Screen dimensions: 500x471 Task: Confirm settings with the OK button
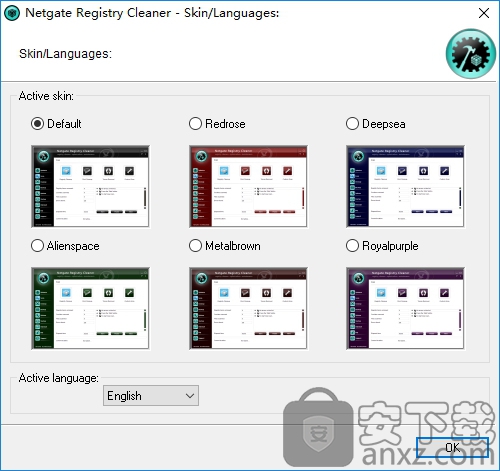[452, 447]
